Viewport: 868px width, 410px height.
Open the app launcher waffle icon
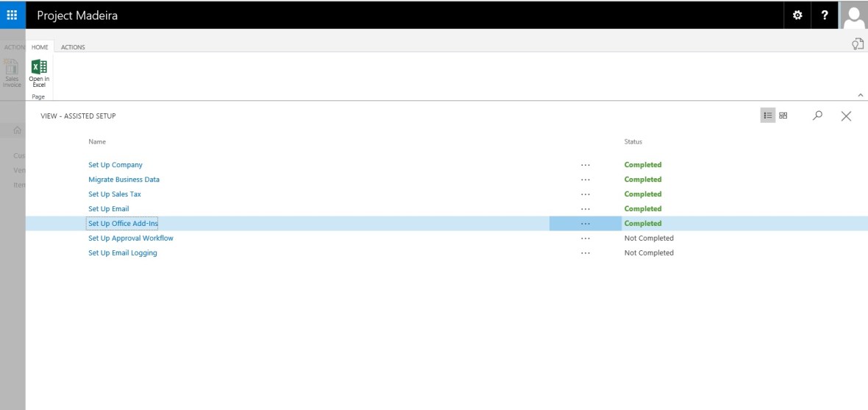(x=13, y=15)
